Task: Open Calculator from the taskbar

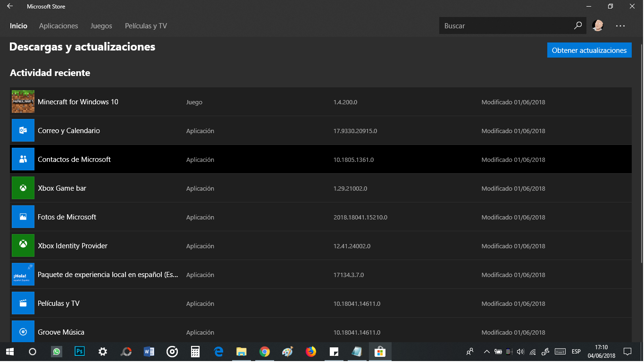Action: [195, 352]
